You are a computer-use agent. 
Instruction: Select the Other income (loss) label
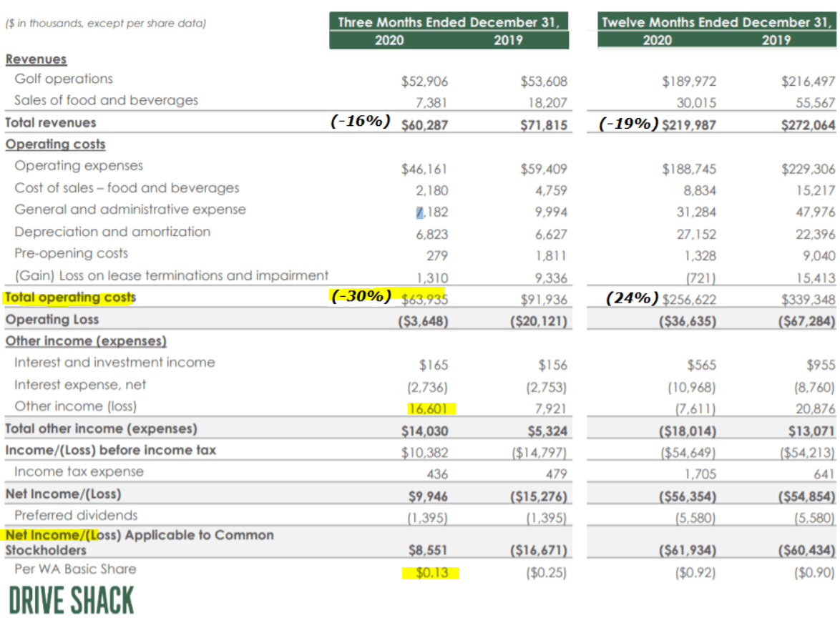click(x=76, y=406)
